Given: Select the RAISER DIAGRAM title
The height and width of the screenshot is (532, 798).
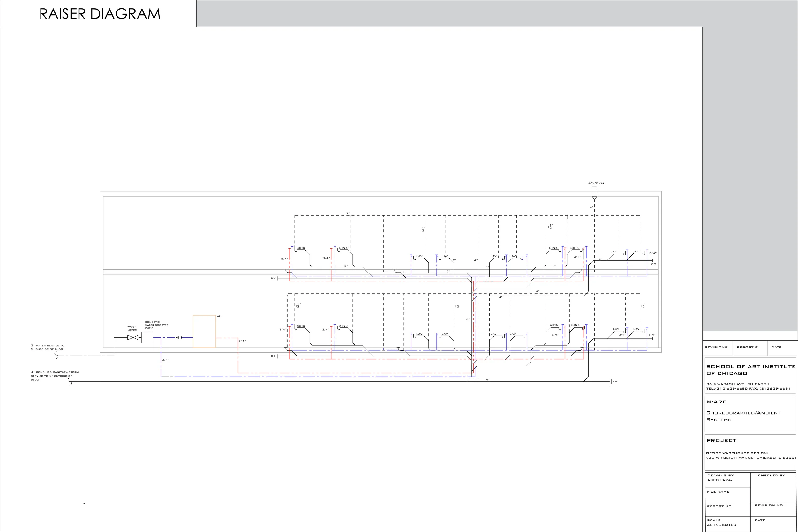Looking at the screenshot, I should click(100, 14).
